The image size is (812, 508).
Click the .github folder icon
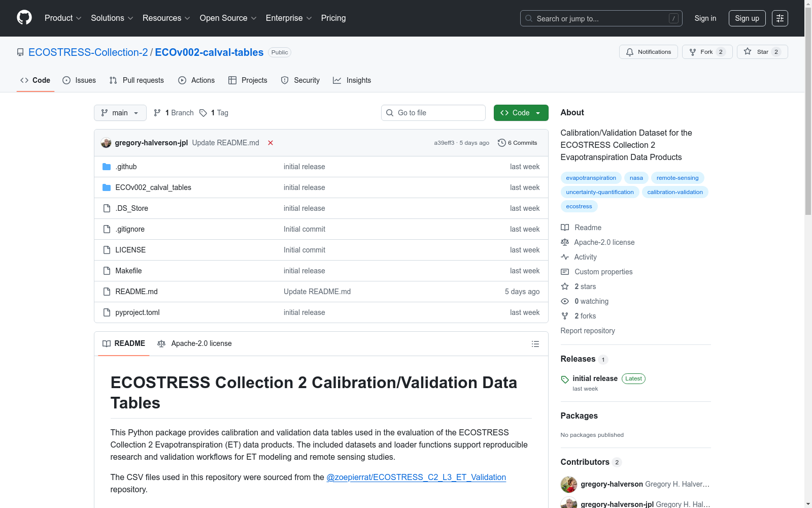pyautogui.click(x=107, y=167)
